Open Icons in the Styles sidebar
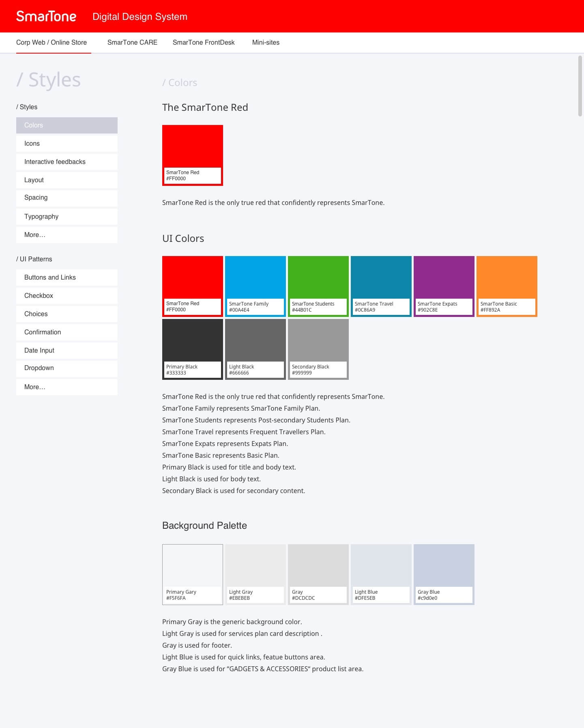 [x=67, y=144]
